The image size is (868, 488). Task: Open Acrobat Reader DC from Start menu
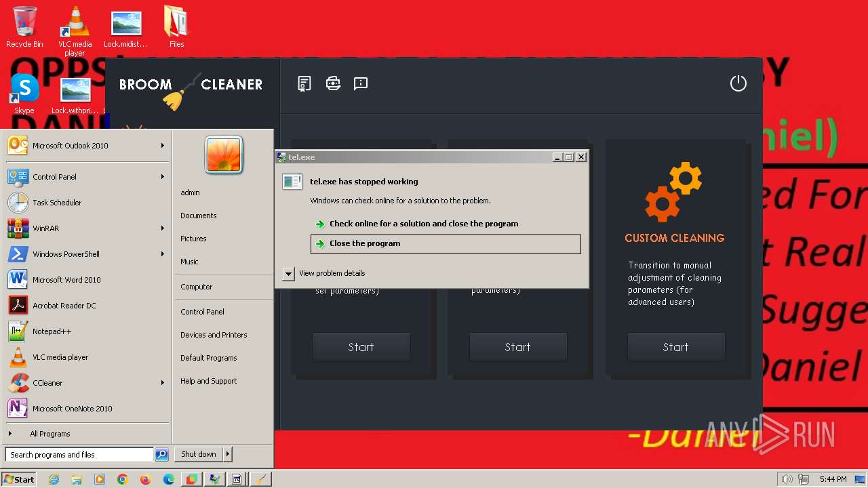[x=87, y=306]
